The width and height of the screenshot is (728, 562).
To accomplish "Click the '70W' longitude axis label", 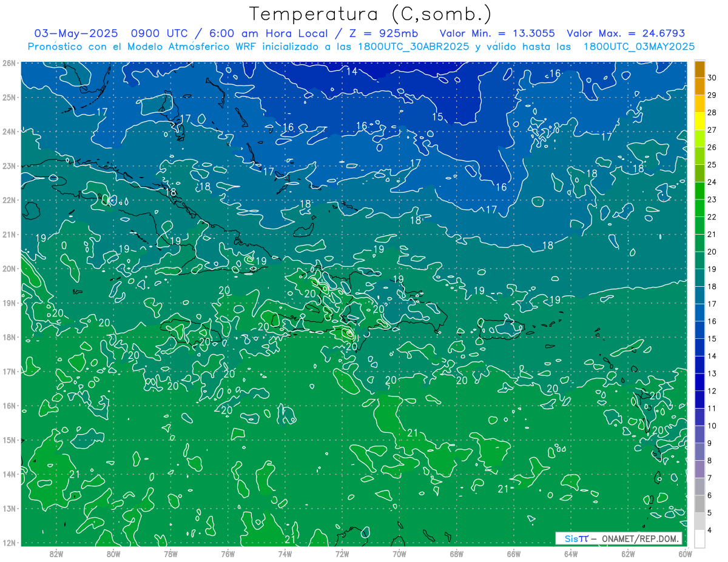I will click(399, 554).
